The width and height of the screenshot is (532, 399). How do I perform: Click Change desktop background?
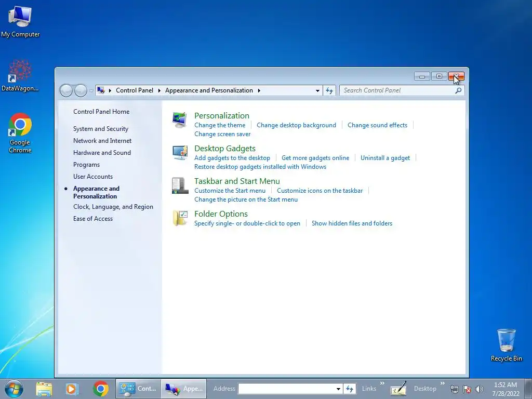[x=296, y=125]
